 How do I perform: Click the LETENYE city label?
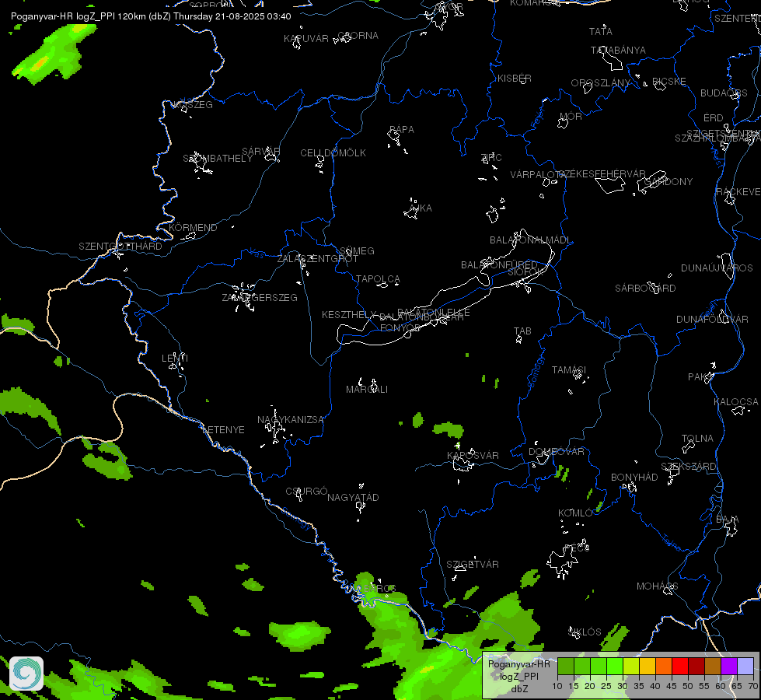tap(223, 430)
